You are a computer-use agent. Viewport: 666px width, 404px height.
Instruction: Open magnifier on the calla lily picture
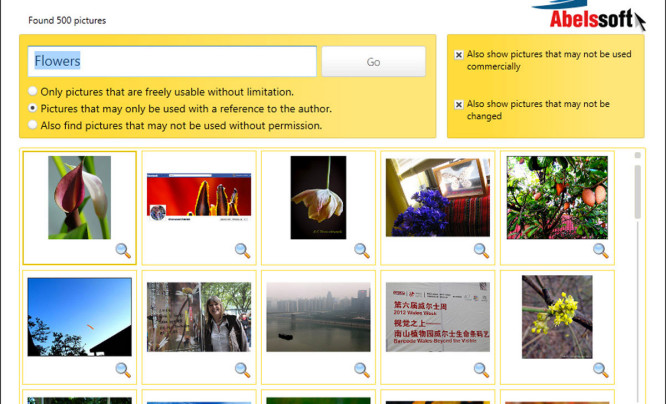[x=123, y=251]
